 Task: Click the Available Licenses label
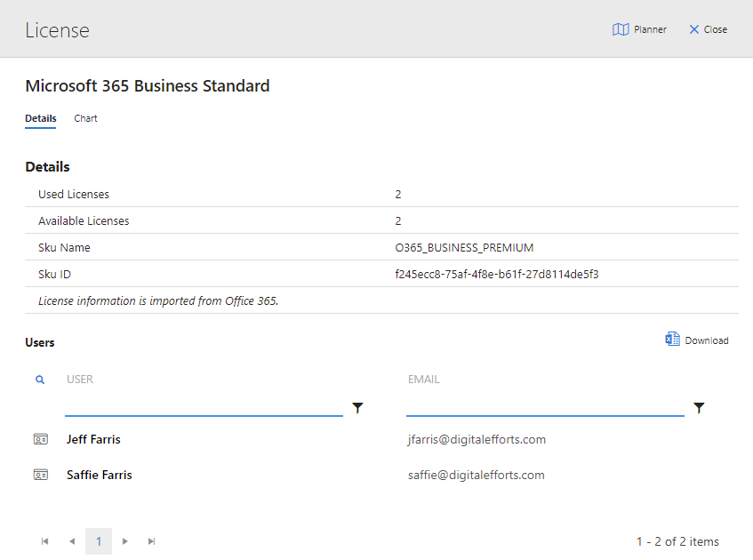(84, 220)
